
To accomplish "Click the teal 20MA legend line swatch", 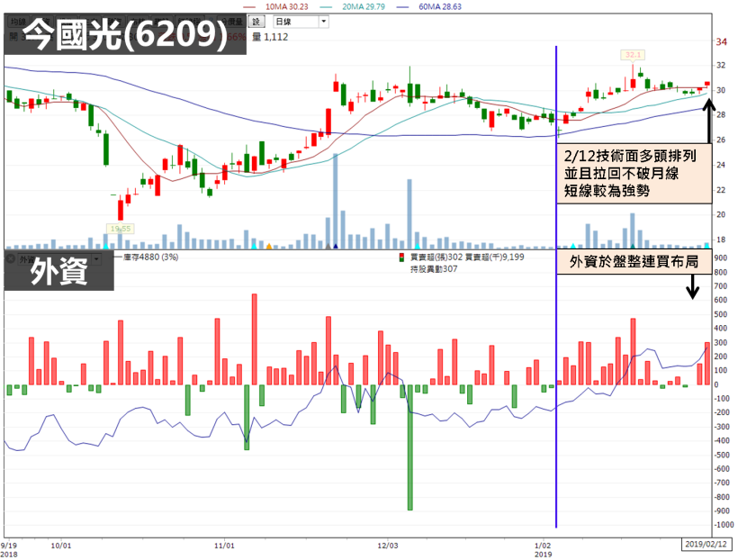I will 326,7.
